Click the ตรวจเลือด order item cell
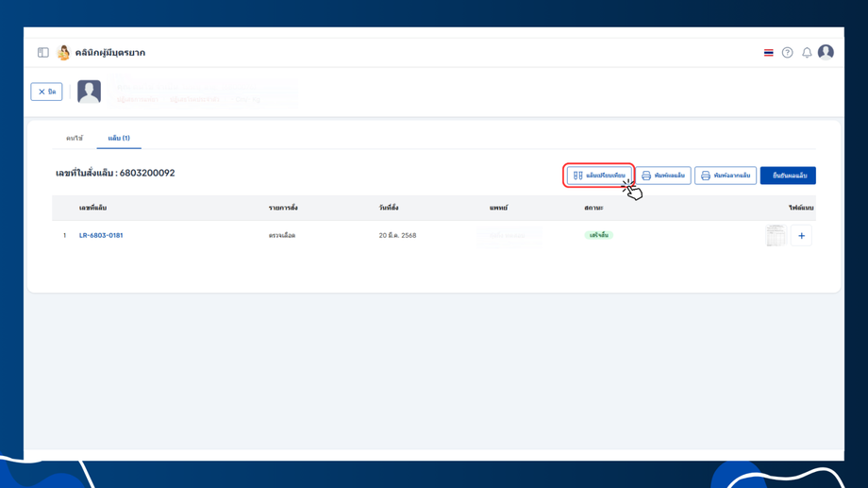This screenshot has width=868, height=488. pyautogui.click(x=282, y=235)
